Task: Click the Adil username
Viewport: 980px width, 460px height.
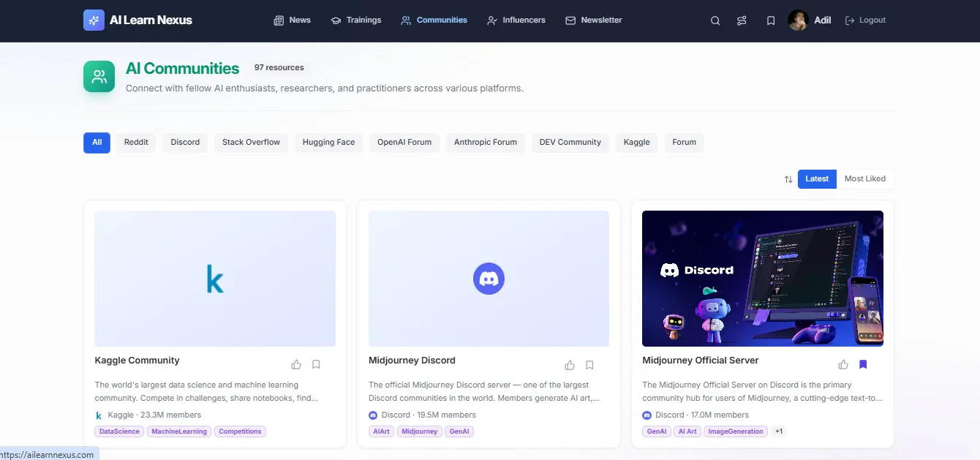Action: point(823,20)
